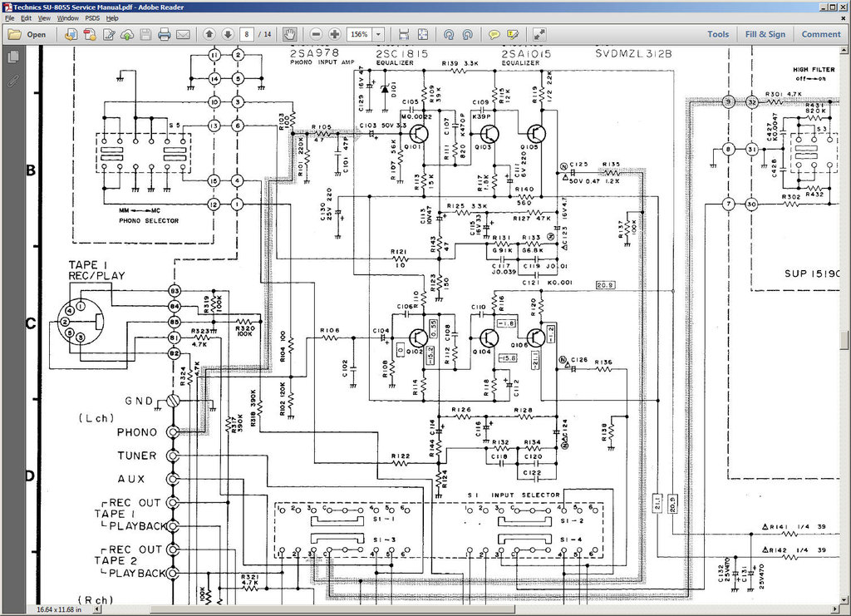This screenshot has width=851, height=616.
Task: Click the '2SA1015' equalizer label
Action: pyautogui.click(x=526, y=54)
